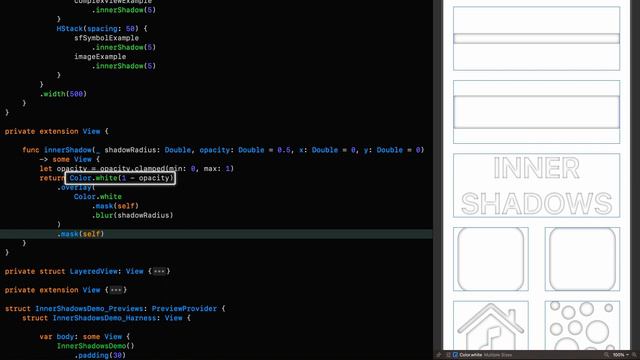This screenshot has height=360, width=640.
Task: Open the 100% zoom level dropdown
Action: coord(620,355)
